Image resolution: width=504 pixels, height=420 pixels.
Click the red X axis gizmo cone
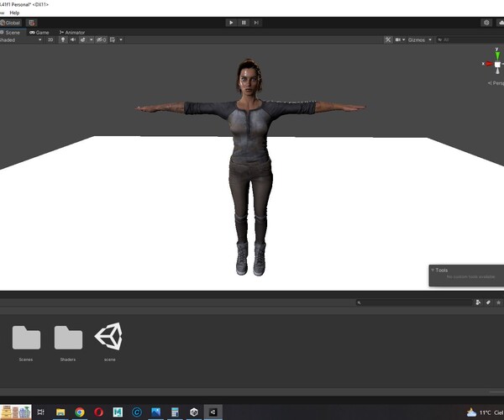[x=489, y=64]
